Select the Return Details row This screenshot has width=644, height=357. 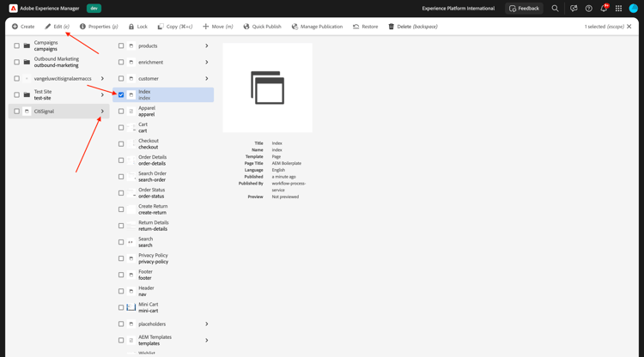pyautogui.click(x=163, y=226)
